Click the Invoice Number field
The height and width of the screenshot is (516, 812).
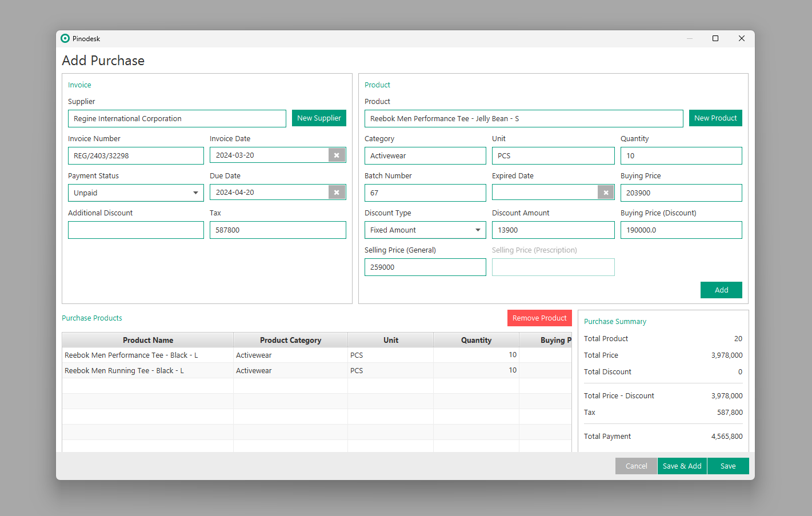135,156
